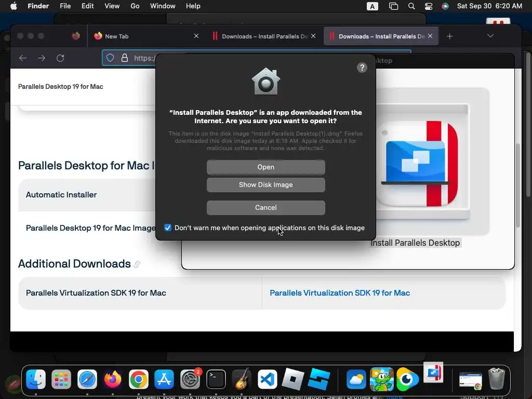Screen dimensions: 532x399
Task: Click Open in the security dialog
Action: 265,167
